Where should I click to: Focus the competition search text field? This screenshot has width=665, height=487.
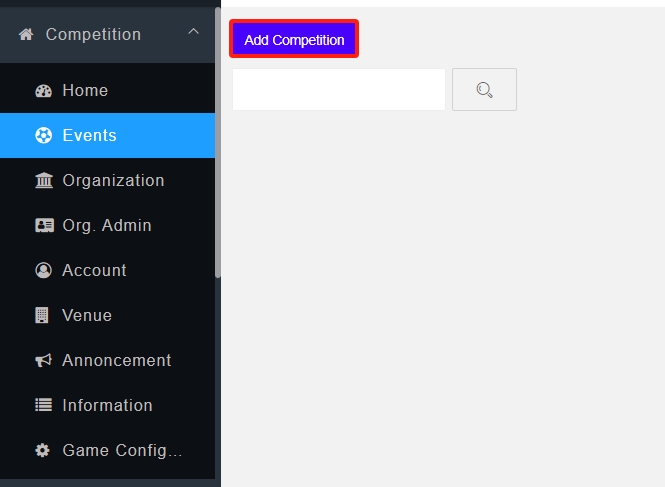click(338, 90)
